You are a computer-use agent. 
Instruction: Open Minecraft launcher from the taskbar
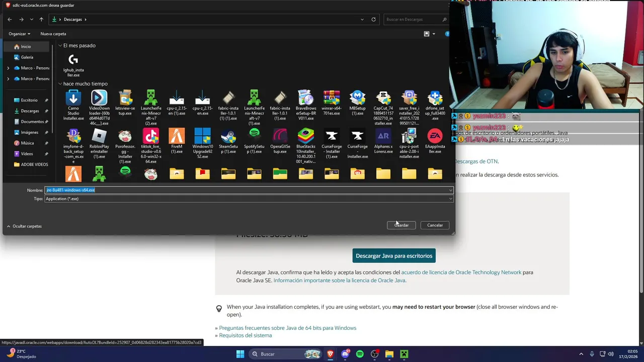pos(404,354)
